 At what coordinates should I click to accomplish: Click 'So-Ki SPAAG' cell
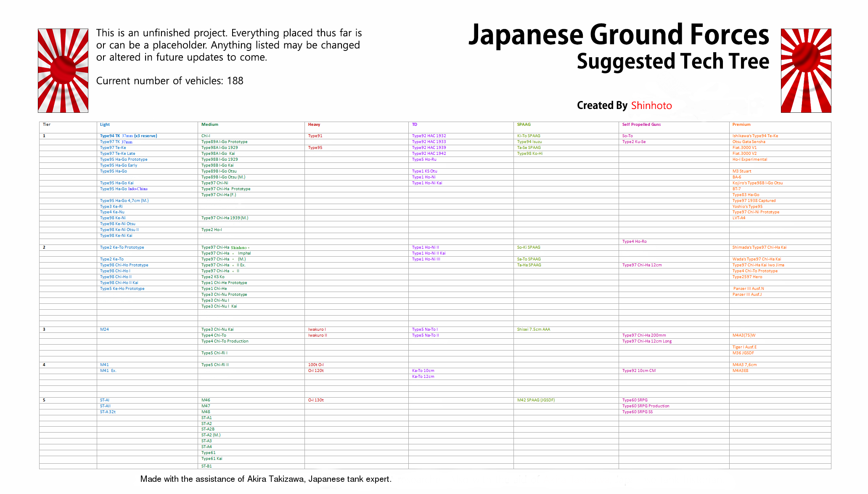529,247
